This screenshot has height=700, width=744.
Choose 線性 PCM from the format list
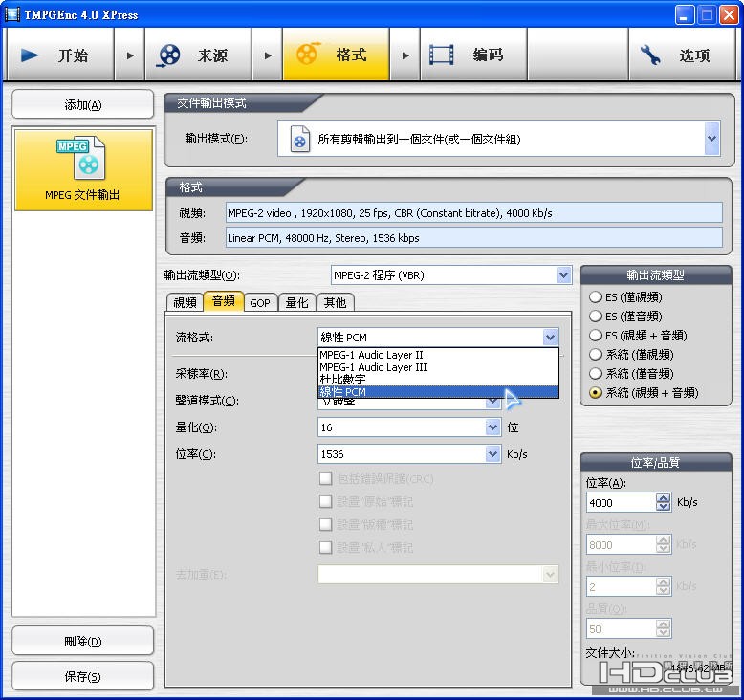coord(438,391)
